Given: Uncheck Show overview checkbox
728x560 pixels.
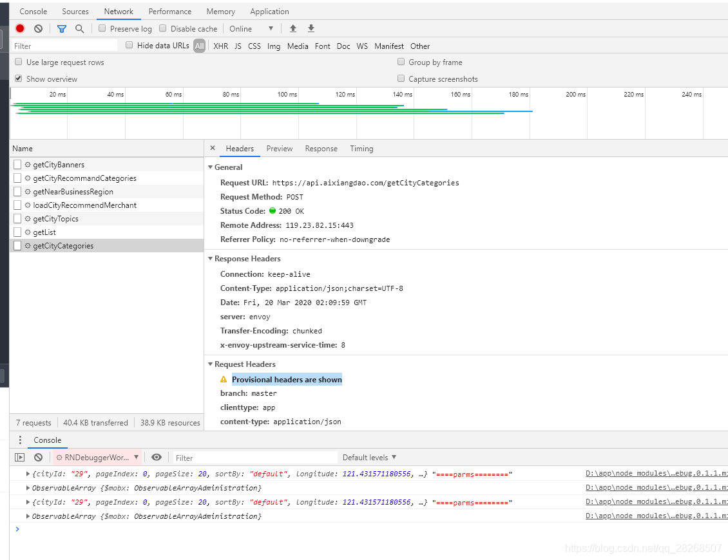Looking at the screenshot, I should (19, 79).
